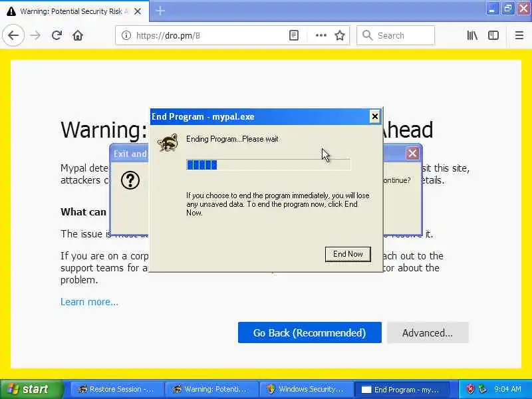Click End Now in the End Program dialog
Viewport: 532px width, 399px height.
tap(348, 254)
